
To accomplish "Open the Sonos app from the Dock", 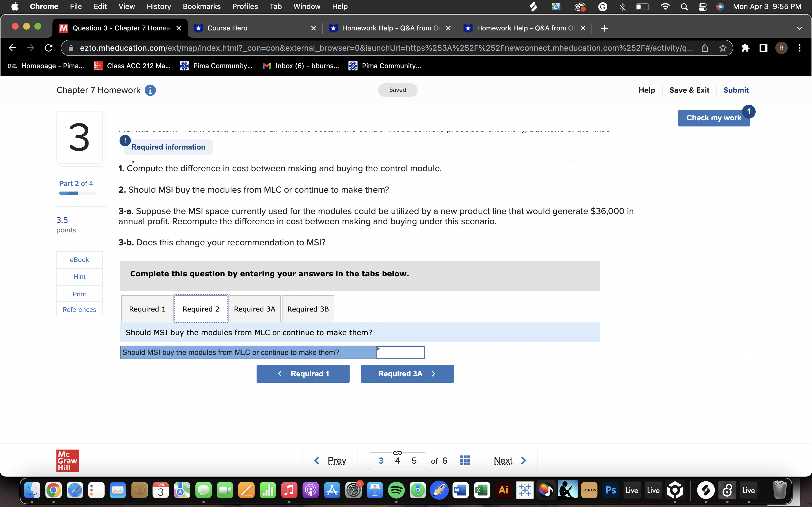I will [x=590, y=490].
